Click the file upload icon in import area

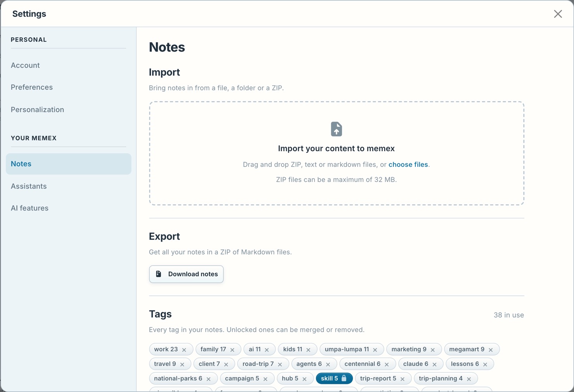pyautogui.click(x=336, y=129)
